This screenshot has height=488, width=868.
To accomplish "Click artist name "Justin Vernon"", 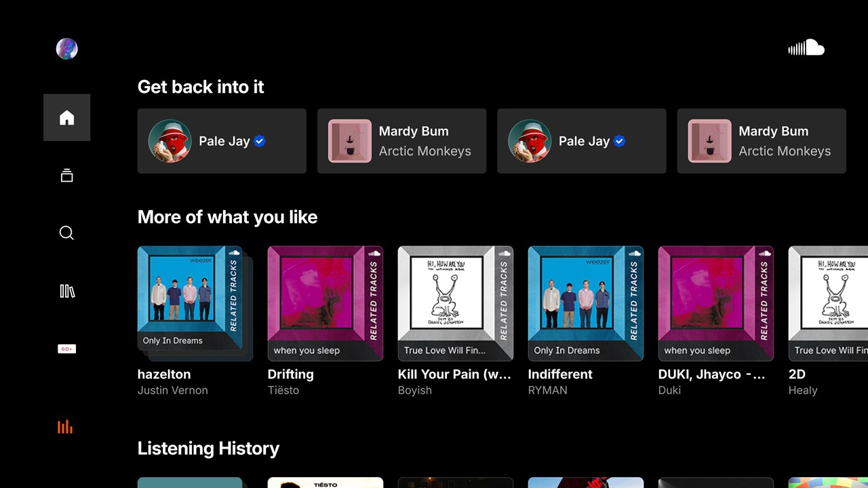I will (173, 390).
